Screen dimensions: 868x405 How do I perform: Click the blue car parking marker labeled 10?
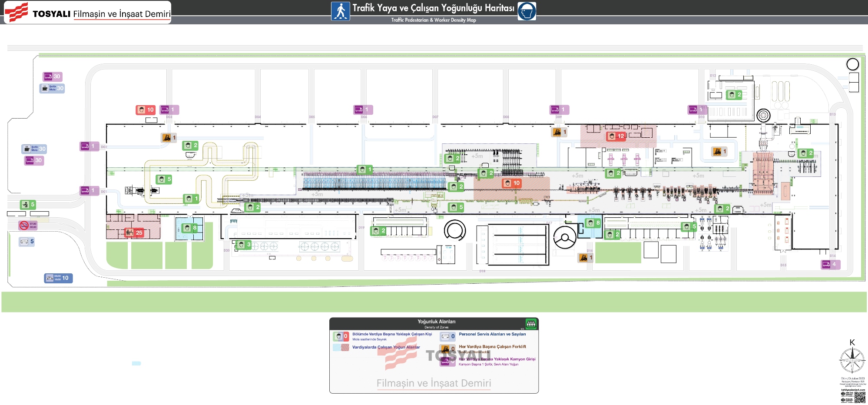pos(58,278)
